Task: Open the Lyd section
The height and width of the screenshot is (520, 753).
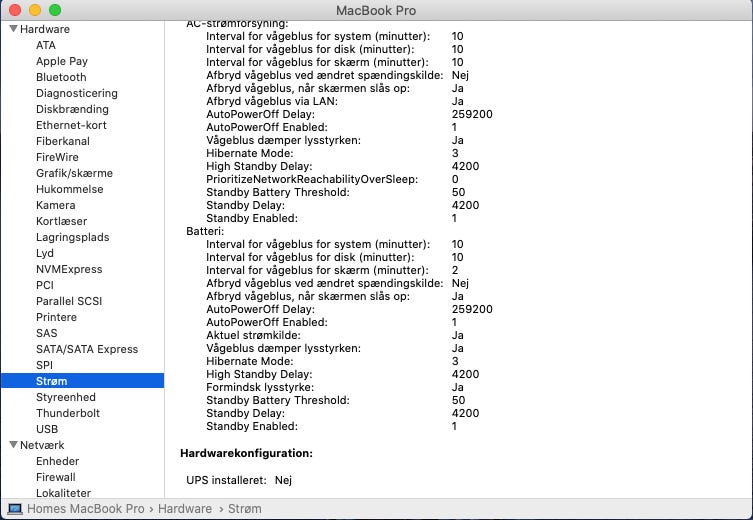Action: tap(45, 253)
